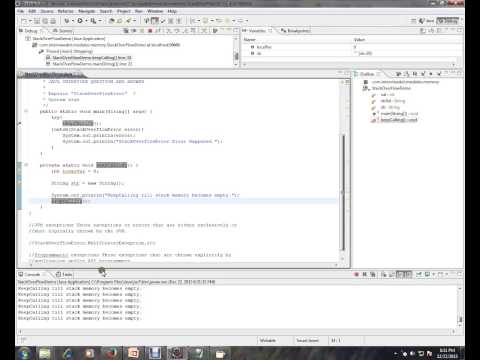Switch to the Breakpoints tab
This screenshot has width=480, height=360.
(x=295, y=31)
